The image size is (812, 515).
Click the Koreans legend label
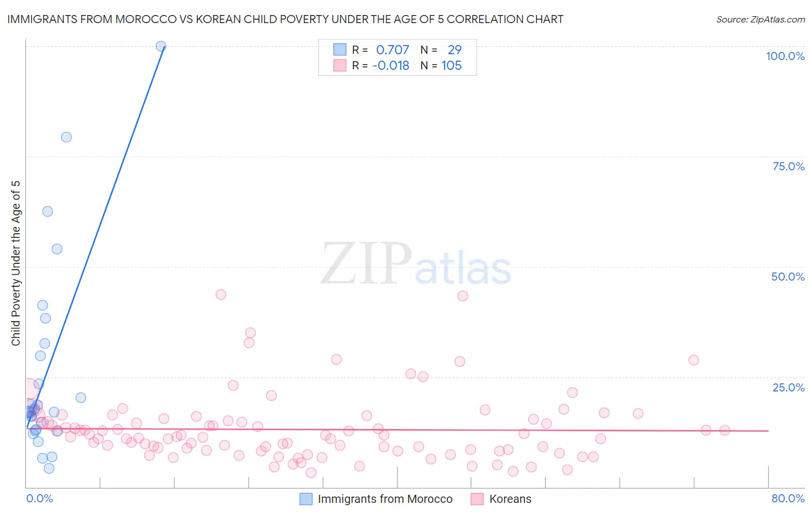point(511,499)
